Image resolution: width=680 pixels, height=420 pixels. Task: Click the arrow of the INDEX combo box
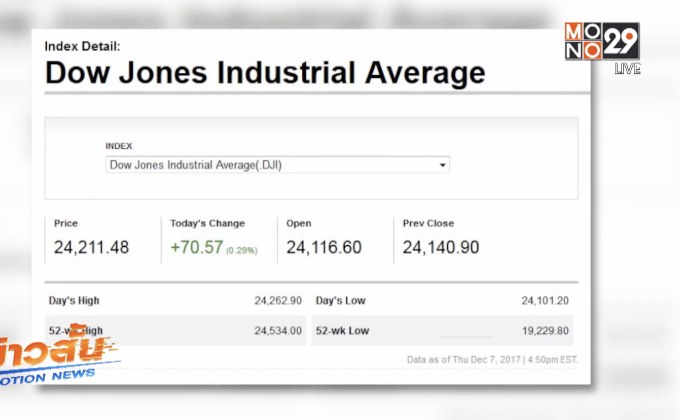tap(443, 165)
